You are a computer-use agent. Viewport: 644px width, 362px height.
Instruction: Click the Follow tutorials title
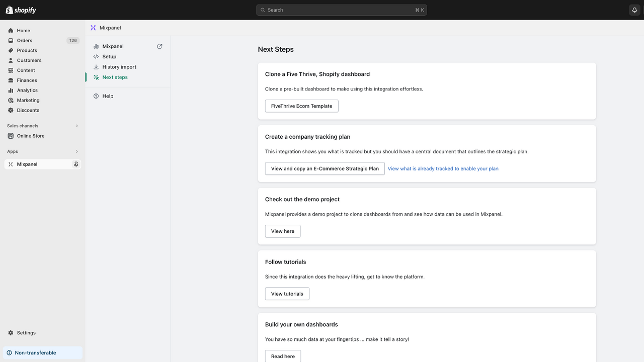click(286, 262)
